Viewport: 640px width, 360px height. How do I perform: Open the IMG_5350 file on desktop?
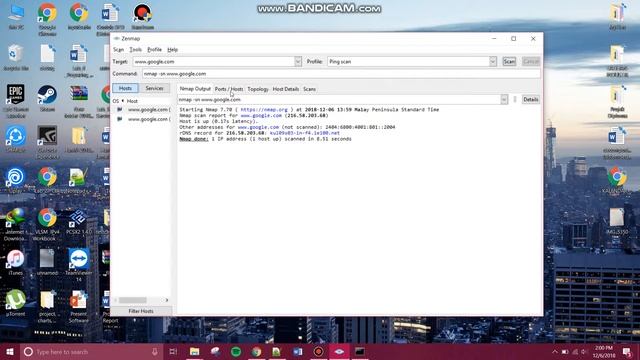tap(617, 221)
